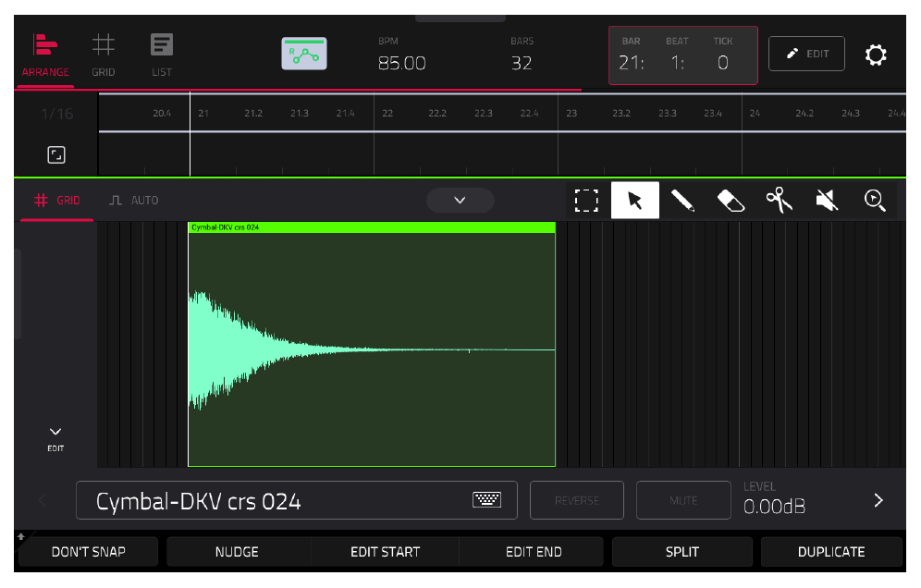Expand the Edit chevron on left panel
The image size is (921, 588).
[55, 439]
